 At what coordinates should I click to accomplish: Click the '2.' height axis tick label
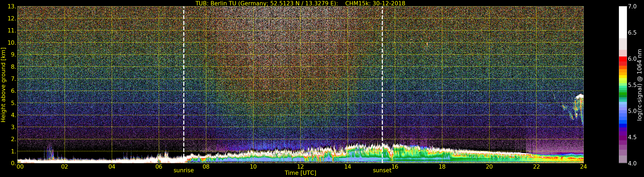[13, 139]
